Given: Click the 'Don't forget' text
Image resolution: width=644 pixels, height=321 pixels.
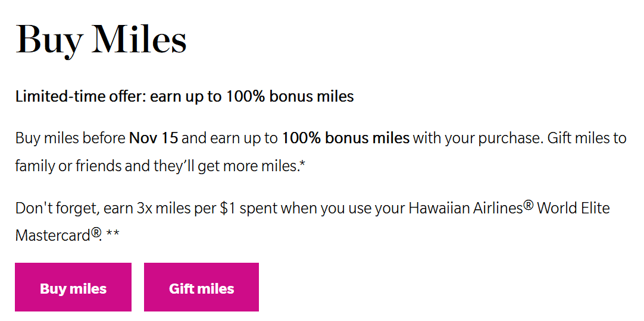Looking at the screenshot, I should [57, 209].
